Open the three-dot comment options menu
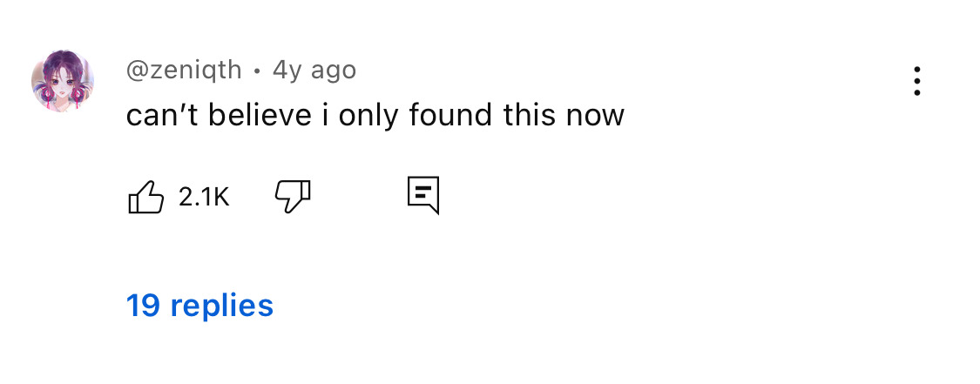Screen dimensions: 980x384 point(916,81)
